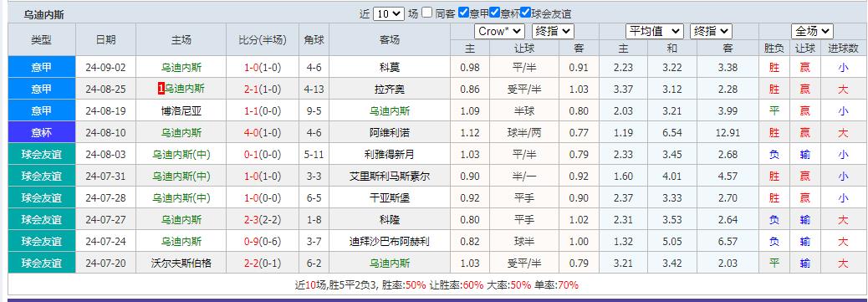Click the 球半/两 handicap cell
This screenshot has width=868, height=302.
coord(524,133)
